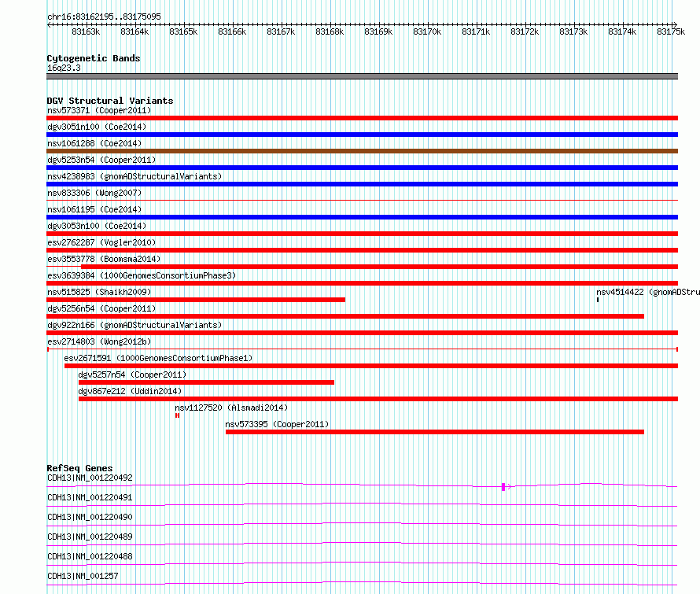Image resolution: width=700 pixels, height=594 pixels.
Task: Open dgv5256n54 (Cooper2011) variant bar
Action: 345,316
